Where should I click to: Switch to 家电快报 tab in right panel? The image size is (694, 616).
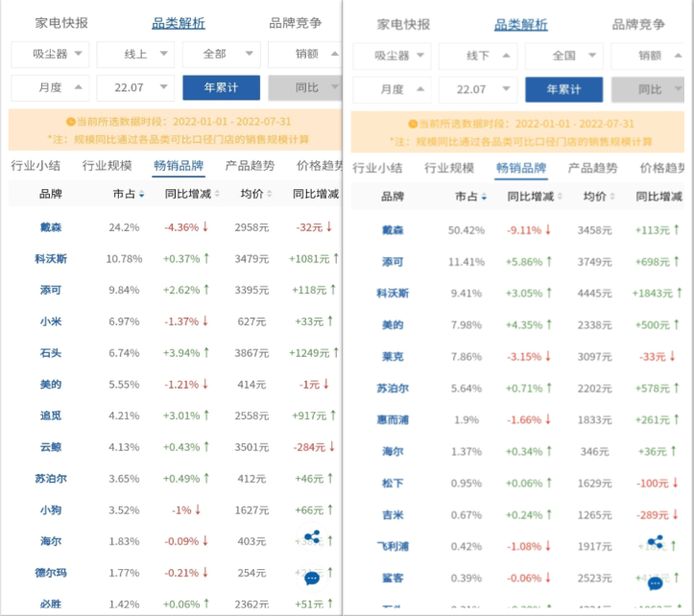point(404,24)
